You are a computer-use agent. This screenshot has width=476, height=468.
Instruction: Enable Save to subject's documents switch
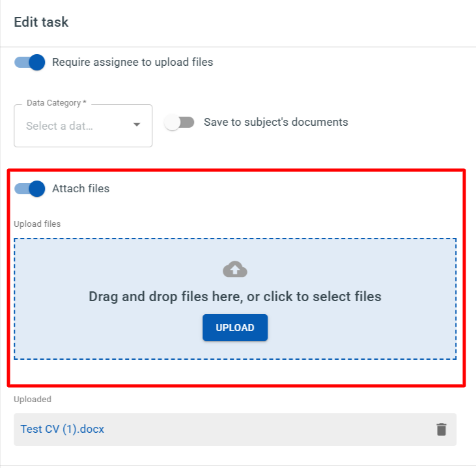(x=179, y=123)
